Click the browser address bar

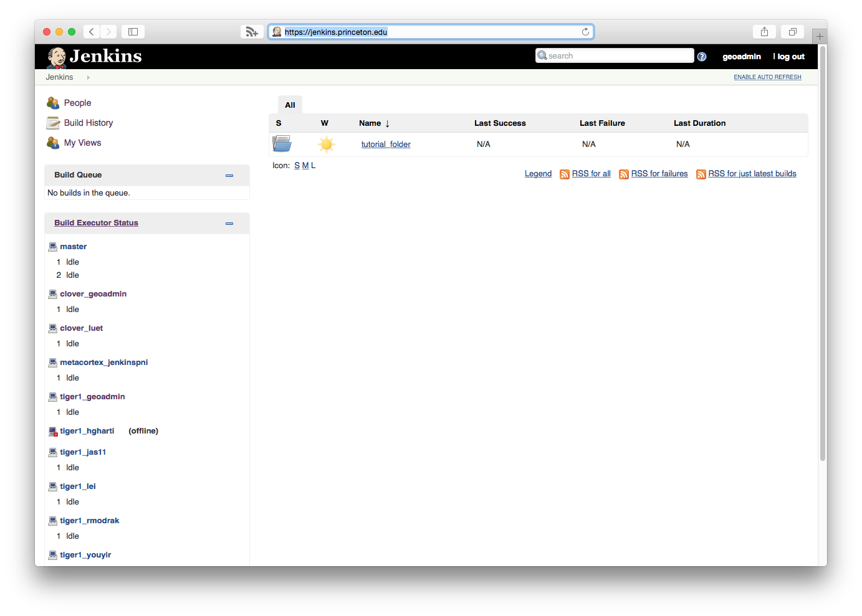point(431,32)
